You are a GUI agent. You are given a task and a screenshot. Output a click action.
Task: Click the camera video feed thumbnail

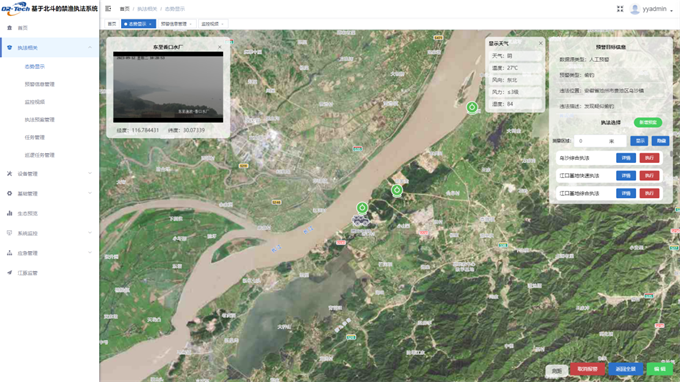tap(168, 87)
